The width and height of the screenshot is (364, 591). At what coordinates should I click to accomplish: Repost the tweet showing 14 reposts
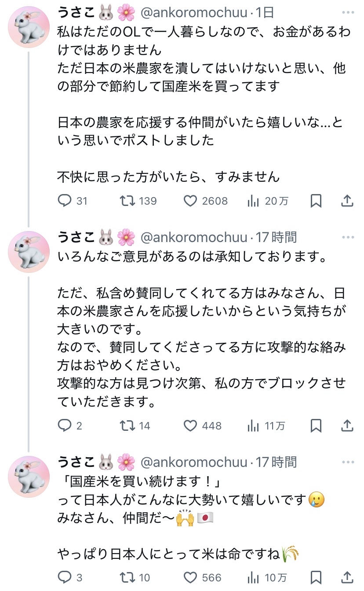tap(128, 426)
